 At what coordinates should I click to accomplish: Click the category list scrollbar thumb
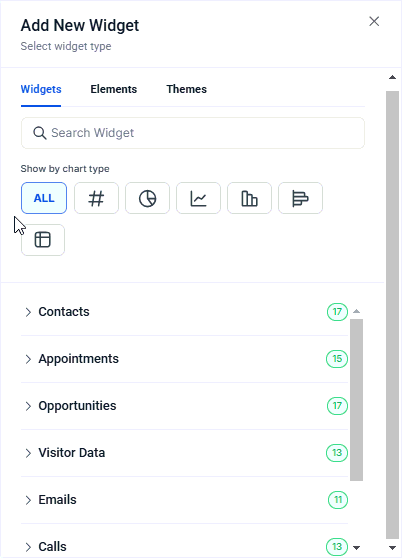[356, 400]
